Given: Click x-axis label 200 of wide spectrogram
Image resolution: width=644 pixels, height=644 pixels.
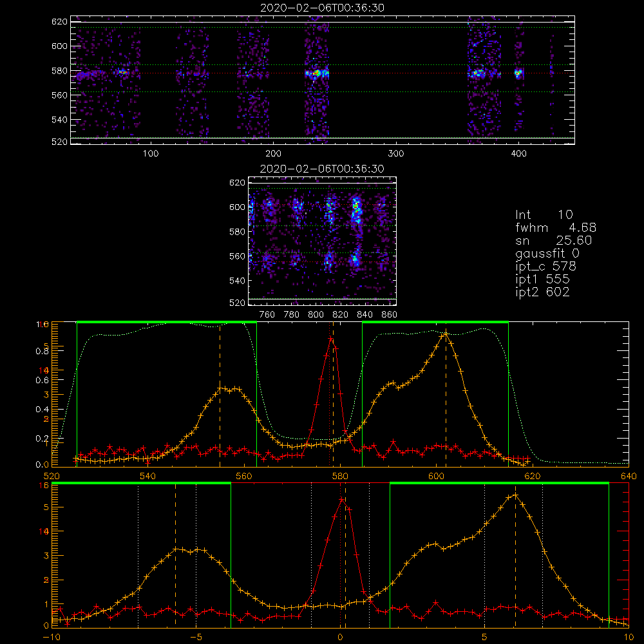Looking at the screenshot, I should coord(273,154).
